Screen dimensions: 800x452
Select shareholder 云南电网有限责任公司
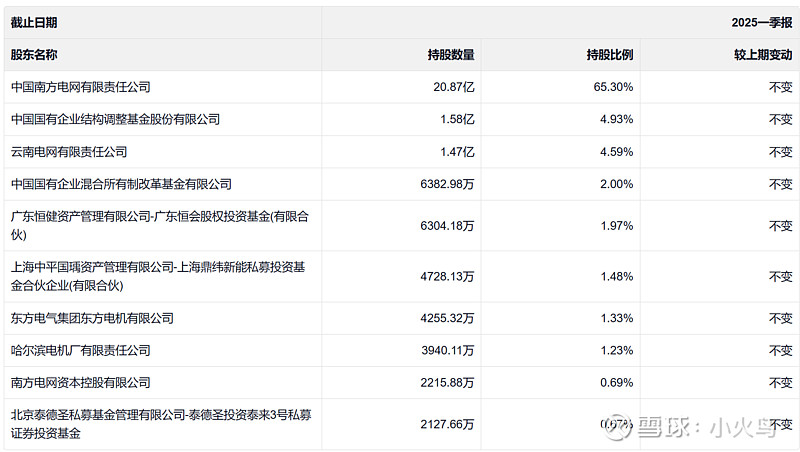click(69, 152)
